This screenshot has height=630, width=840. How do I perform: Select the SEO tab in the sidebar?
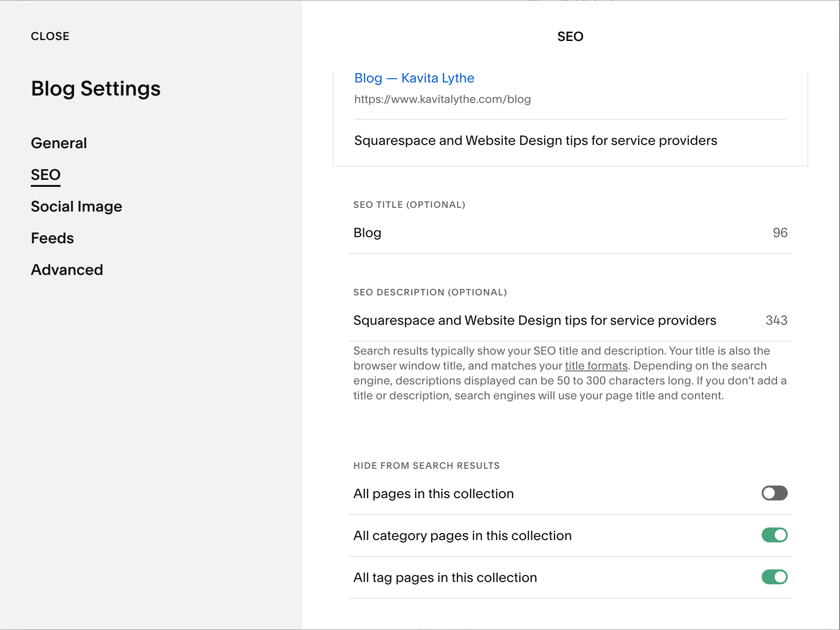tap(46, 175)
